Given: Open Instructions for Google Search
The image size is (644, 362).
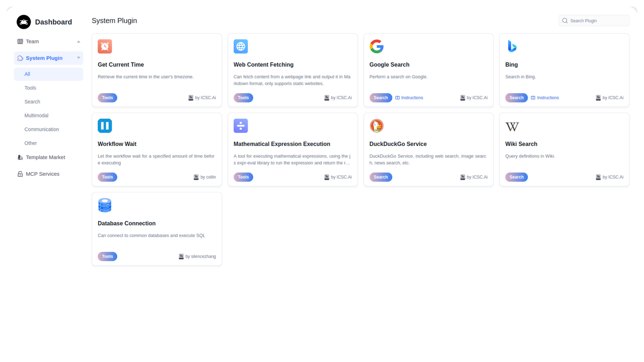Looking at the screenshot, I should pos(409,98).
